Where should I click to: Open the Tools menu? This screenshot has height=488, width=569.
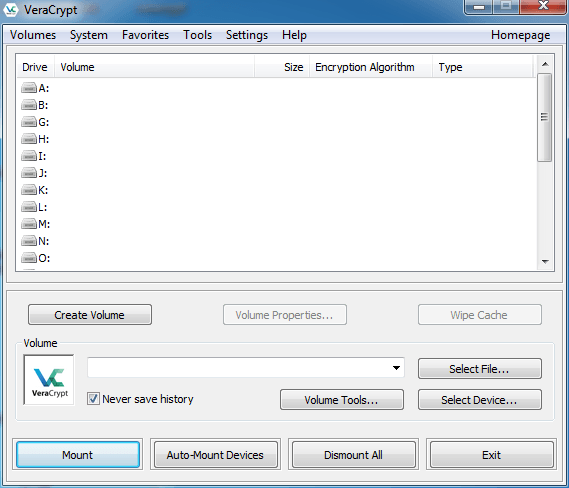197,35
